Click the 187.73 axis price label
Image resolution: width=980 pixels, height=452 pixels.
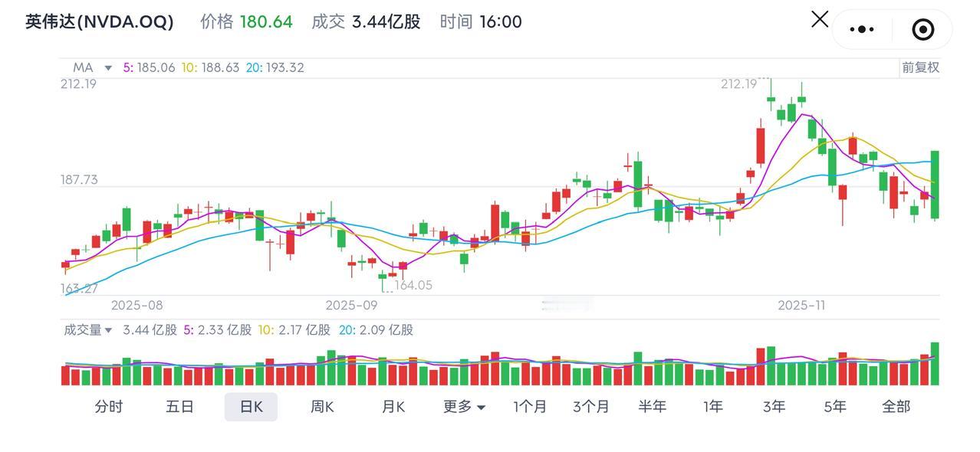click(x=79, y=180)
